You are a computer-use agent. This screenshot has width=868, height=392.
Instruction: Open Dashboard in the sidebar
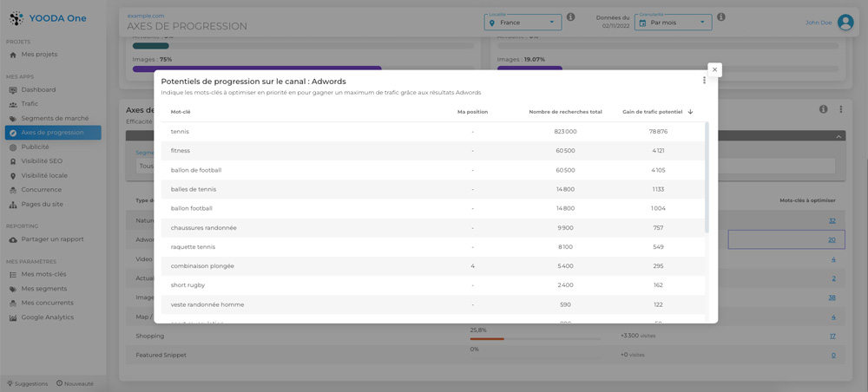[38, 90]
